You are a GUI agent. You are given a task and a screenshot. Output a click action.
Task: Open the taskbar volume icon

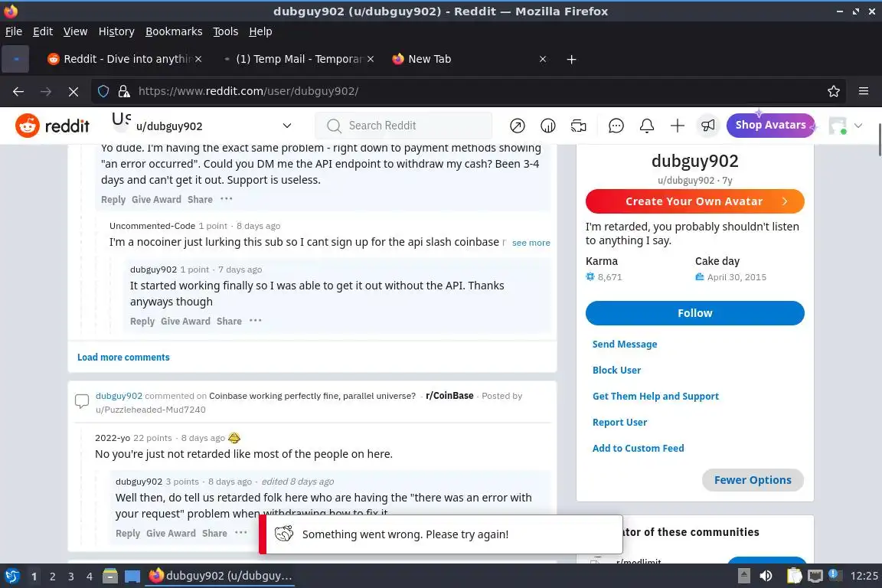766,576
